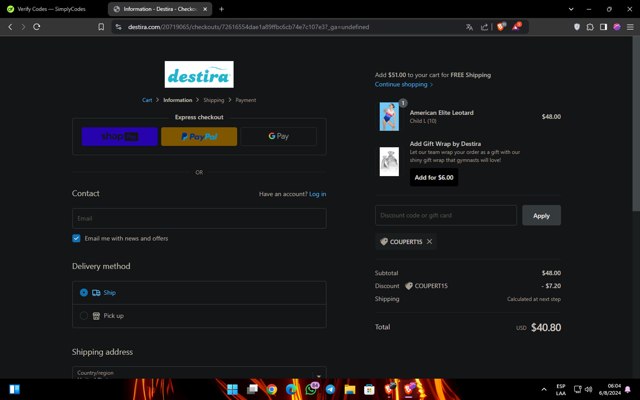640x400 pixels.
Task: Click the $40.80 total amount
Action: point(546,327)
